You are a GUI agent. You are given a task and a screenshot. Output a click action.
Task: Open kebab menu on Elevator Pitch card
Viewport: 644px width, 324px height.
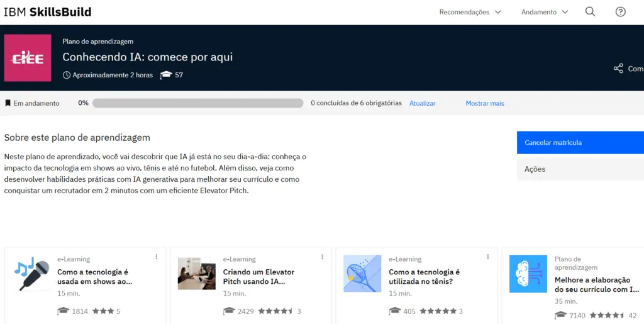(322, 257)
